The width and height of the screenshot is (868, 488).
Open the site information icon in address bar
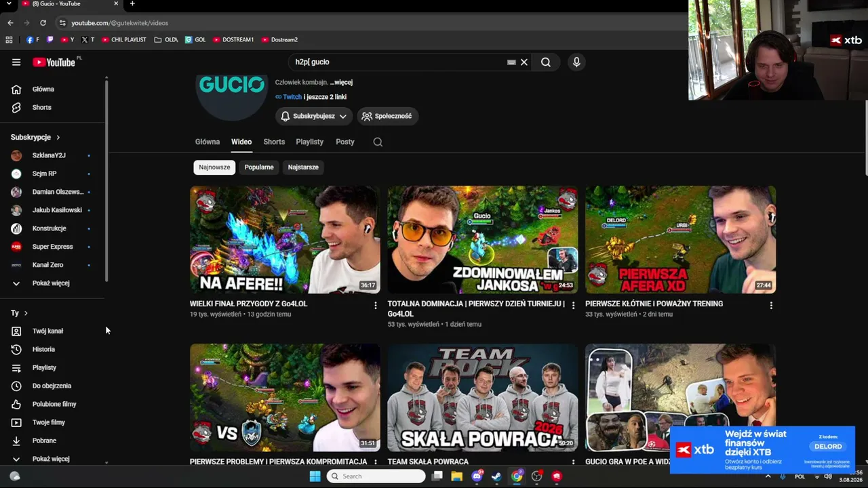pyautogui.click(x=62, y=23)
